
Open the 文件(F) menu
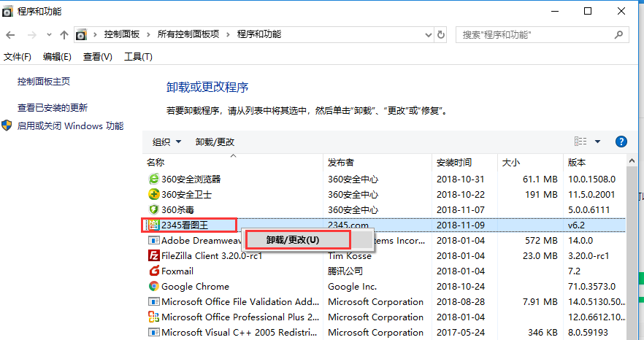point(18,57)
